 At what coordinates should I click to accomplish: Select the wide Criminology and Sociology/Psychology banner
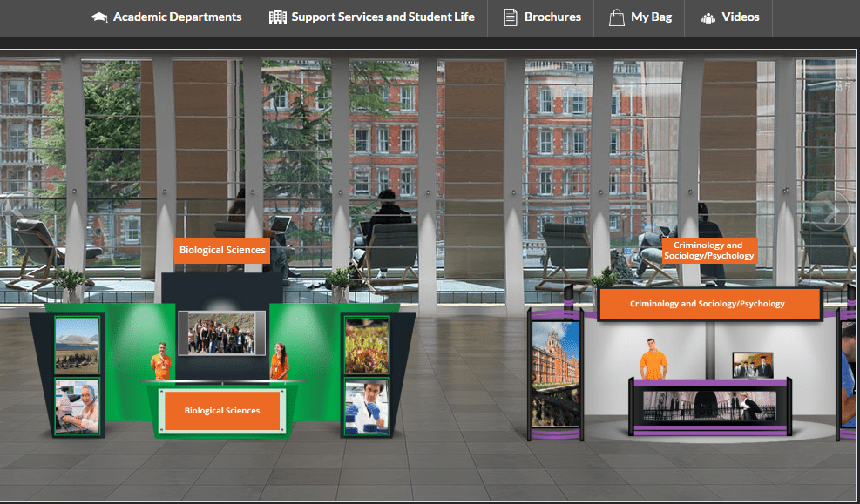(709, 304)
